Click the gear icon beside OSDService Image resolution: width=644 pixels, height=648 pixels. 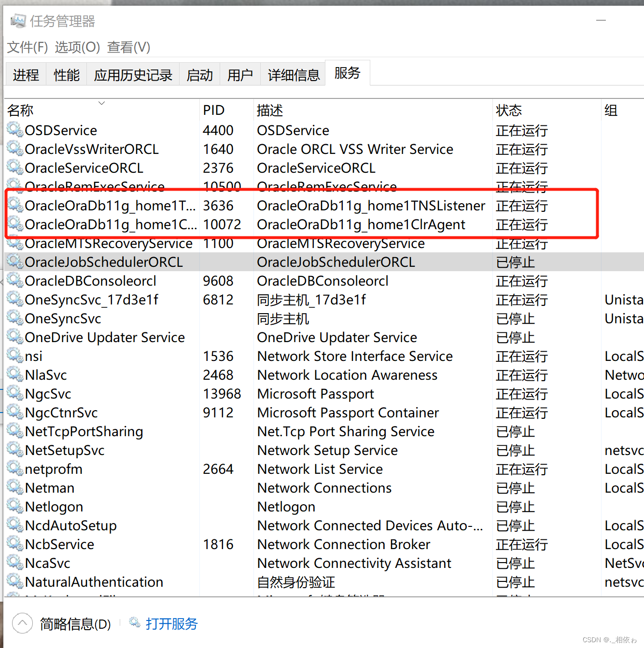click(x=15, y=129)
